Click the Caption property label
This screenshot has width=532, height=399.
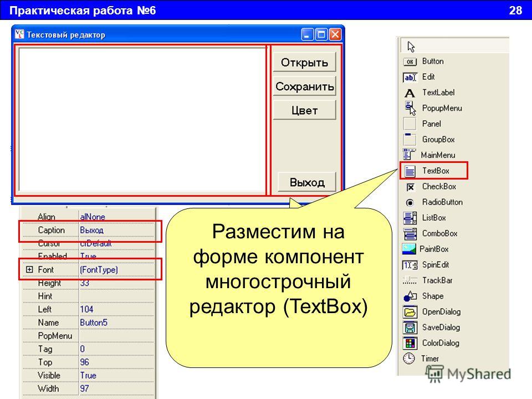pyautogui.click(x=51, y=230)
